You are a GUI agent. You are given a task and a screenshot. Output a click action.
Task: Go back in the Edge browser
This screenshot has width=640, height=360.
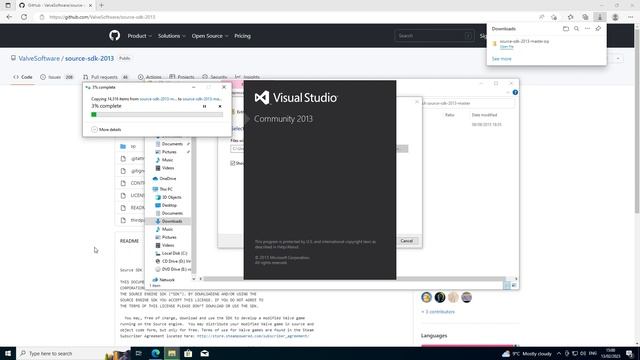[x=9, y=17]
